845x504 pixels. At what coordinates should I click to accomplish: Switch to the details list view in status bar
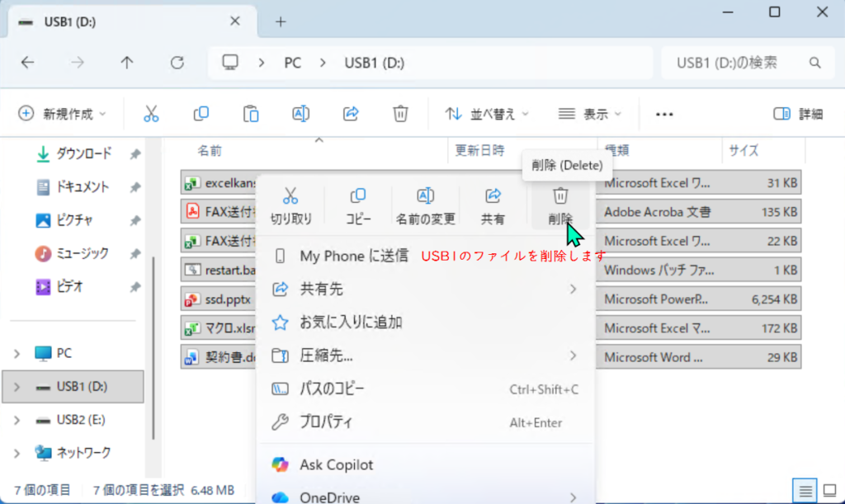(x=805, y=491)
